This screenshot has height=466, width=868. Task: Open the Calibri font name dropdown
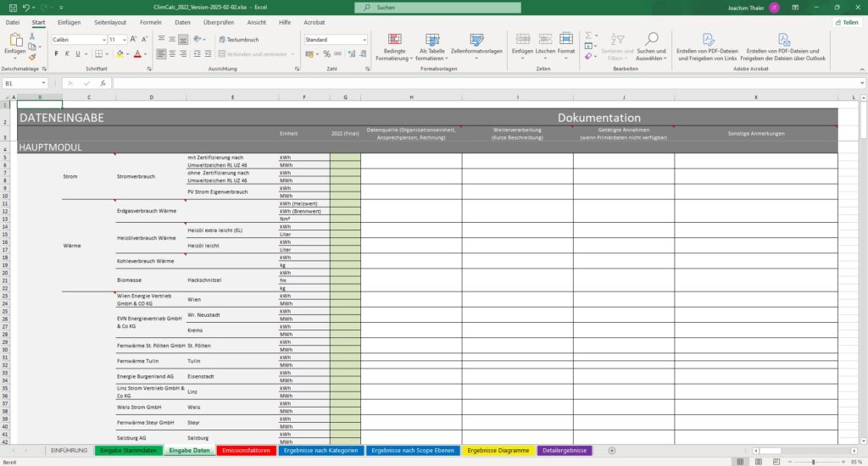103,40
